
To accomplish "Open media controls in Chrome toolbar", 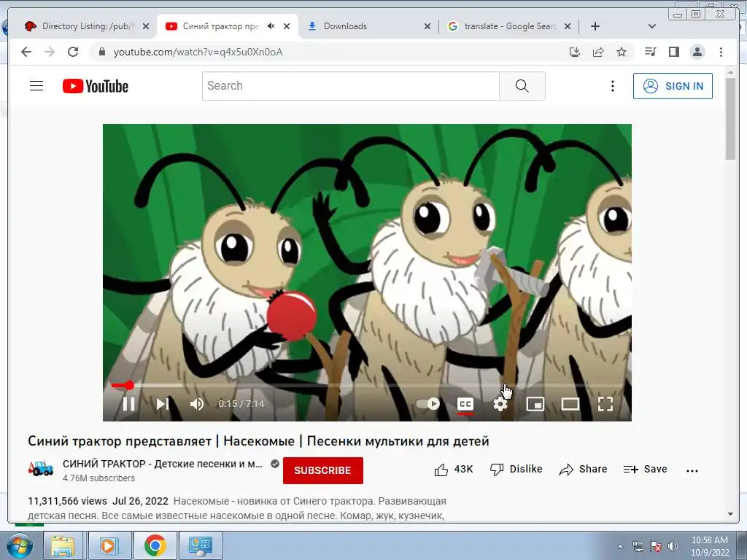I will (650, 52).
